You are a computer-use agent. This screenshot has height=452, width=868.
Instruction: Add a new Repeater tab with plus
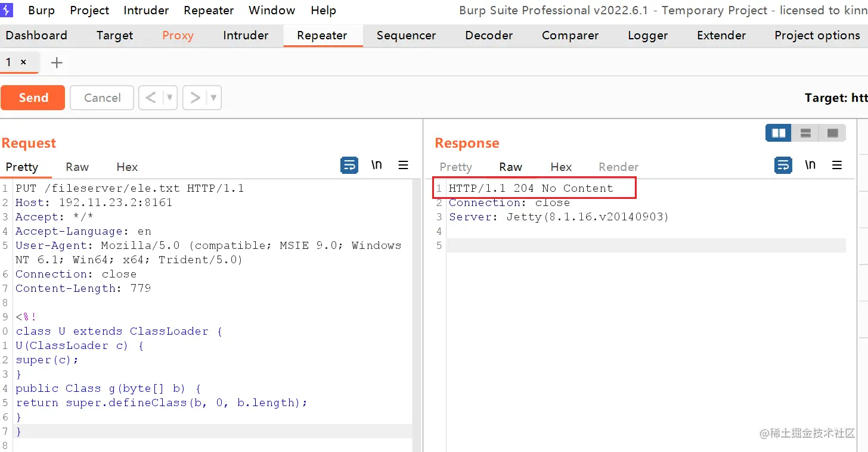pyautogui.click(x=57, y=63)
